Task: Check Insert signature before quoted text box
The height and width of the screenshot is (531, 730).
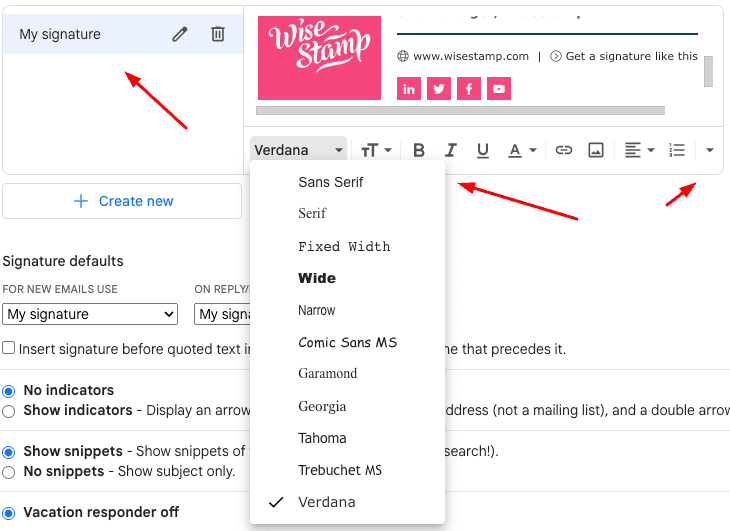Action: tap(9, 348)
